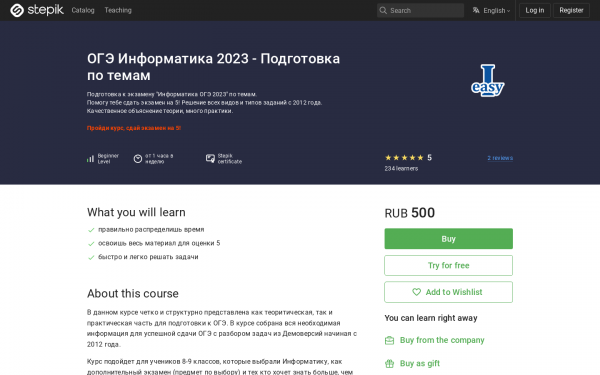This screenshot has height=375, width=600.
Task: Click the Try for free button
Action: tap(448, 266)
